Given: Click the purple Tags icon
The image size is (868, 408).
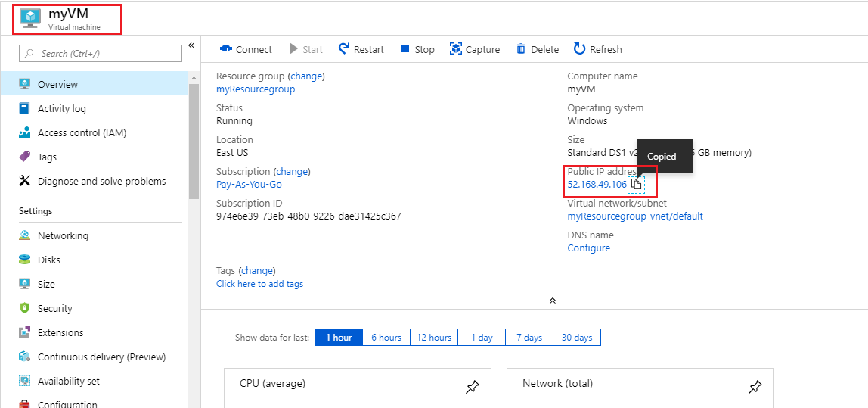Looking at the screenshot, I should click(24, 157).
